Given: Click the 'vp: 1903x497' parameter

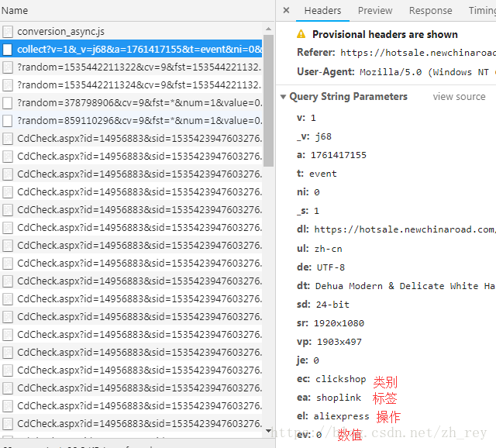Looking at the screenshot, I should click(x=329, y=342).
